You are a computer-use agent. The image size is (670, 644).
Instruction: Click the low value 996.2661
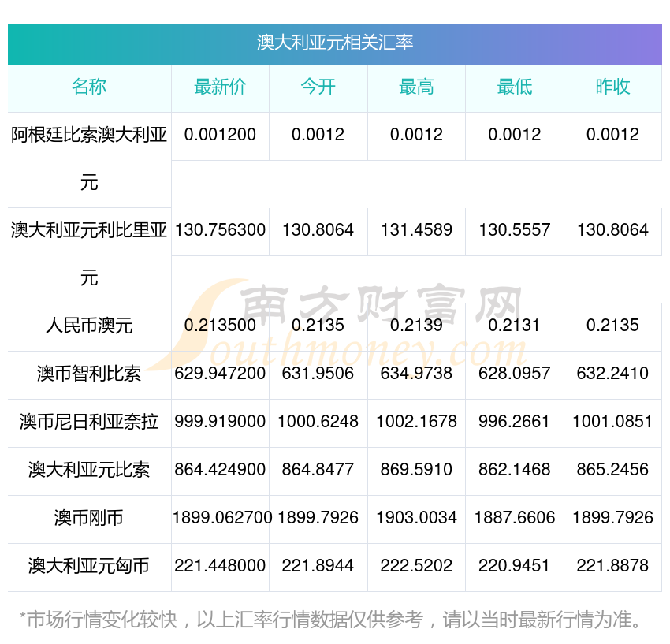(515, 422)
